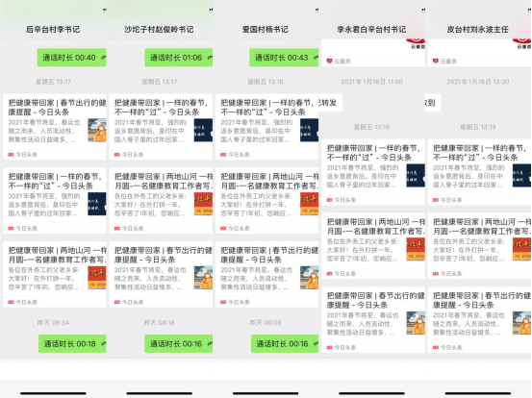Click 今日头条 icon under 两地山河 in 皮台村刘永波主任 chat
Image resolution: width=532 pixels, height=398 pixels.
(436, 274)
